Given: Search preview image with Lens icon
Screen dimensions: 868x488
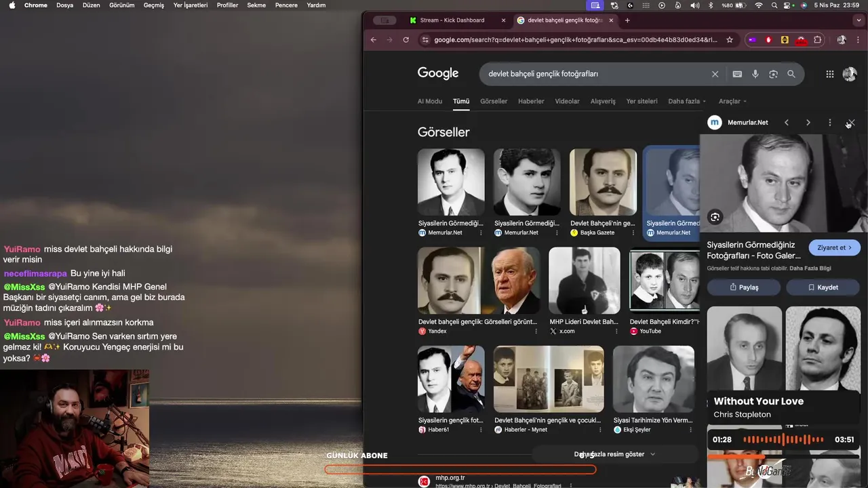Looking at the screenshot, I should [715, 217].
